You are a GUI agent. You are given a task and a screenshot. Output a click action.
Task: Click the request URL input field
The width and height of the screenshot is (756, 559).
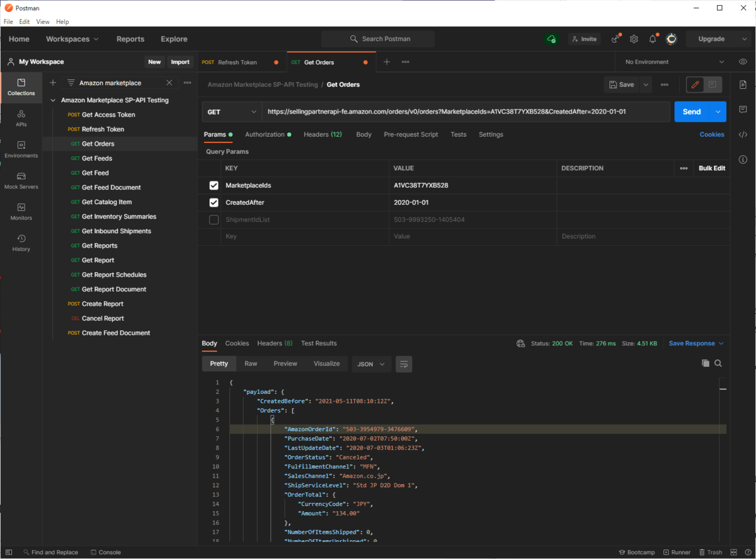pyautogui.click(x=465, y=112)
